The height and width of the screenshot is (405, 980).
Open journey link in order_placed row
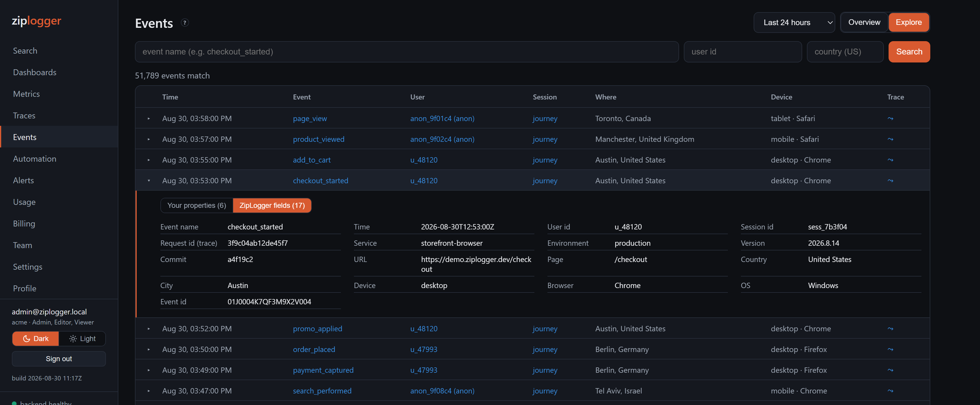click(545, 349)
